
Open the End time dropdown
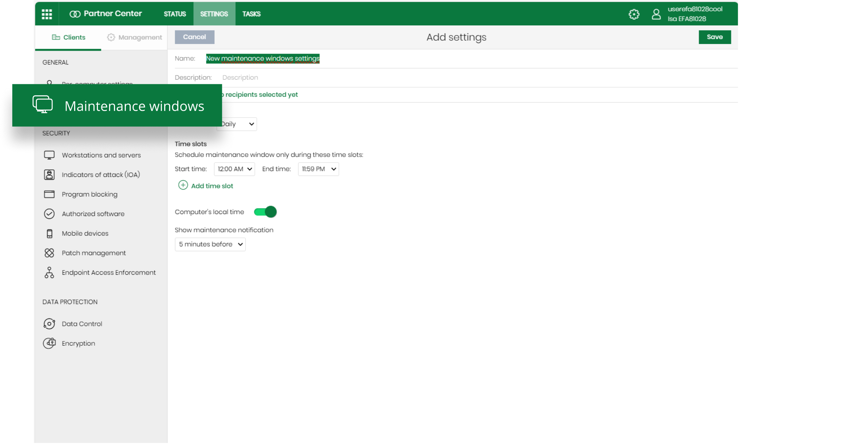click(x=318, y=169)
